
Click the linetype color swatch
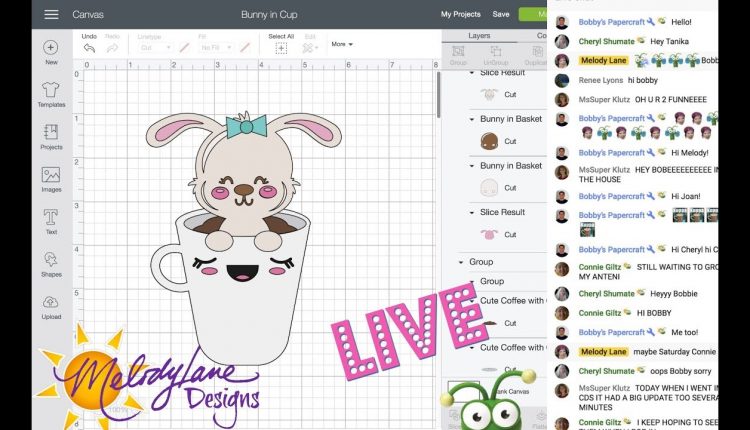[x=184, y=47]
